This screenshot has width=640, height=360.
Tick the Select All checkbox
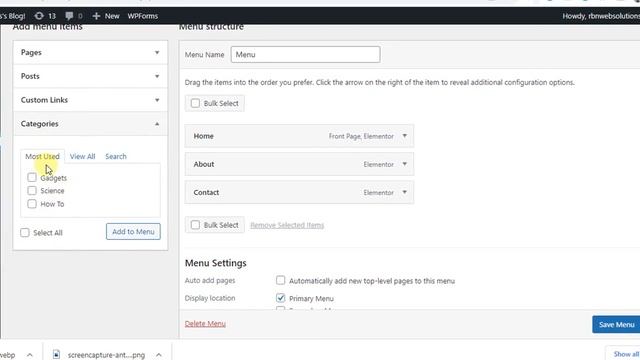pyautogui.click(x=25, y=233)
